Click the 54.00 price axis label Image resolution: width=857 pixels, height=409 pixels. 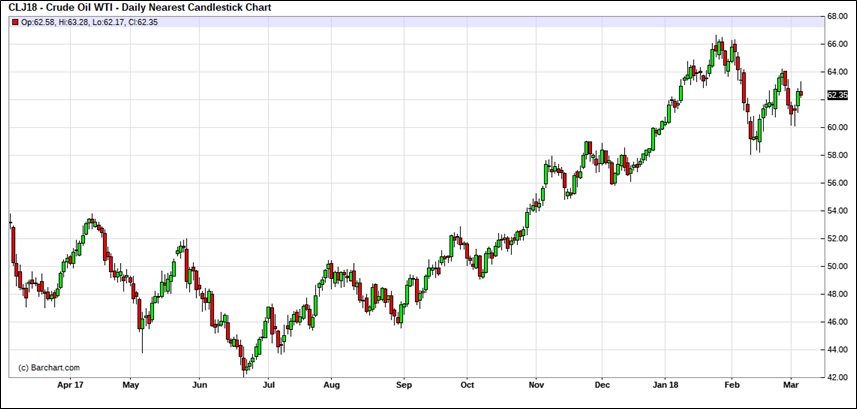coord(837,211)
